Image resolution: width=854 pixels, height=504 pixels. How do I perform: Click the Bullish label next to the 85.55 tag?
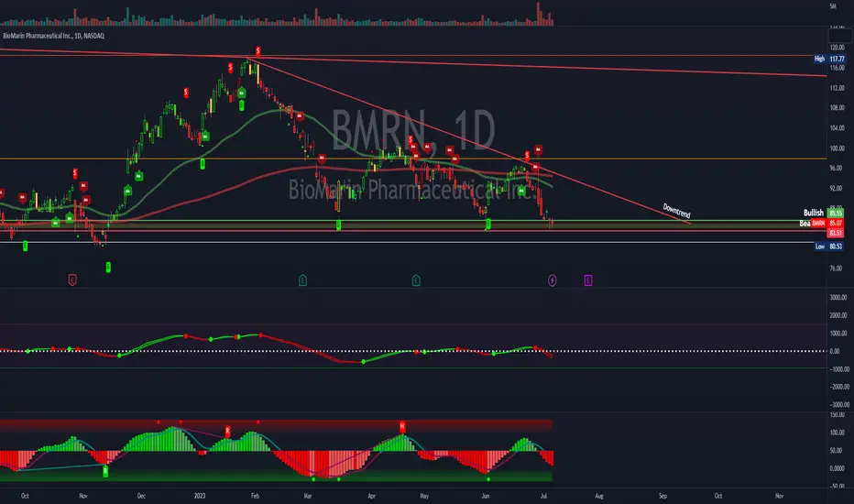click(x=814, y=213)
